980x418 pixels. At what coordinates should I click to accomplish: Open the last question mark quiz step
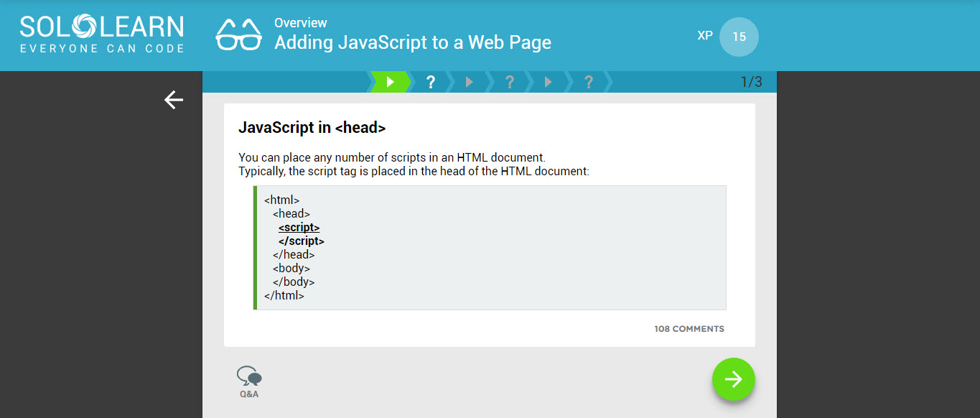pos(588,82)
